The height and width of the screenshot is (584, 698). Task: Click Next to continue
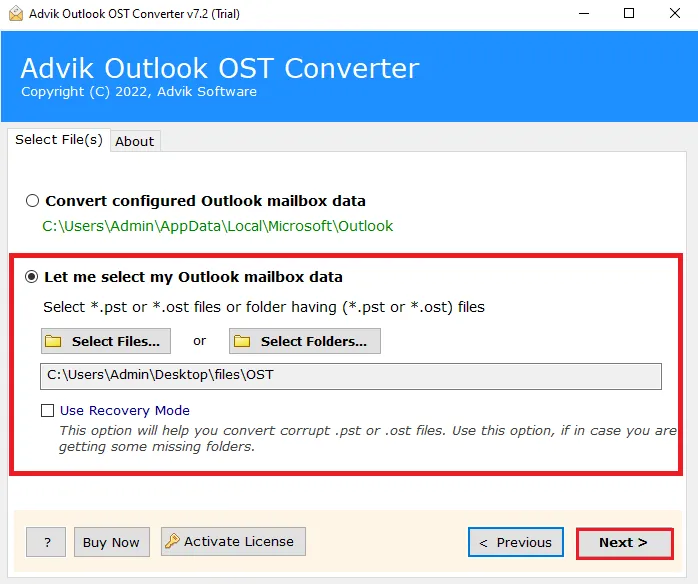(623, 542)
